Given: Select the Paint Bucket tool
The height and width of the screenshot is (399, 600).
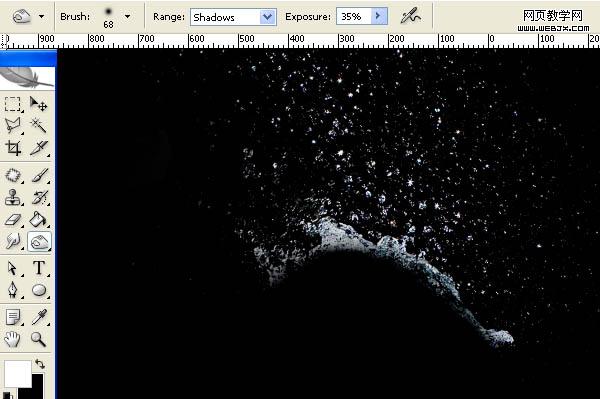Looking at the screenshot, I should click(x=38, y=220).
